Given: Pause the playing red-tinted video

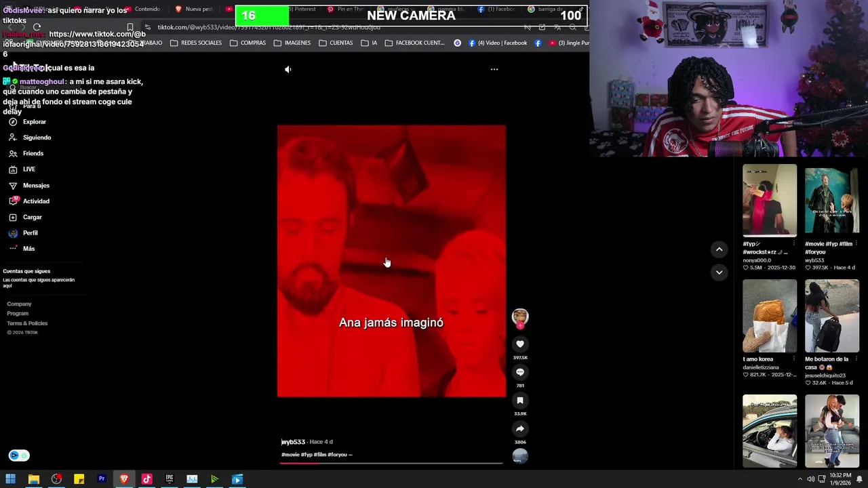Looking at the screenshot, I should coord(391,261).
